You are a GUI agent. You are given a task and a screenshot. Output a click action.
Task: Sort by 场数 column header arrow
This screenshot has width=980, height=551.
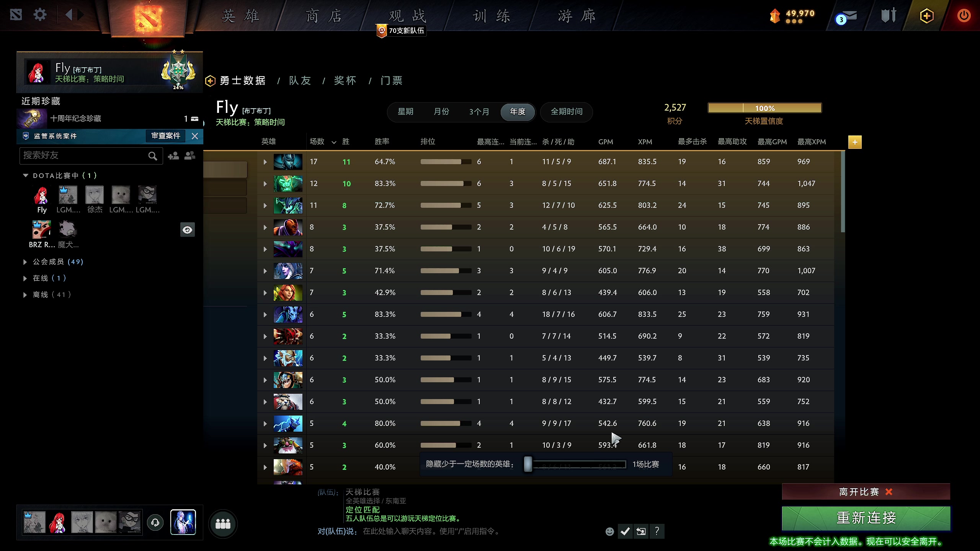pyautogui.click(x=334, y=142)
